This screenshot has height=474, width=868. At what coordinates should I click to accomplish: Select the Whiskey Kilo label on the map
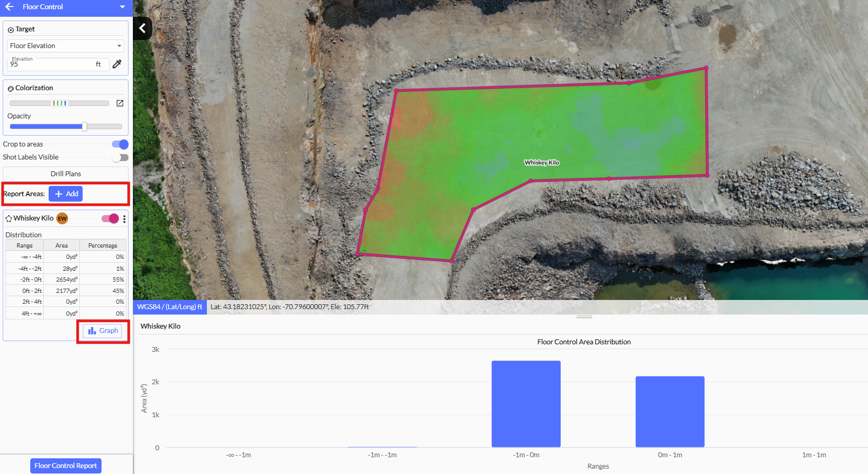542,163
